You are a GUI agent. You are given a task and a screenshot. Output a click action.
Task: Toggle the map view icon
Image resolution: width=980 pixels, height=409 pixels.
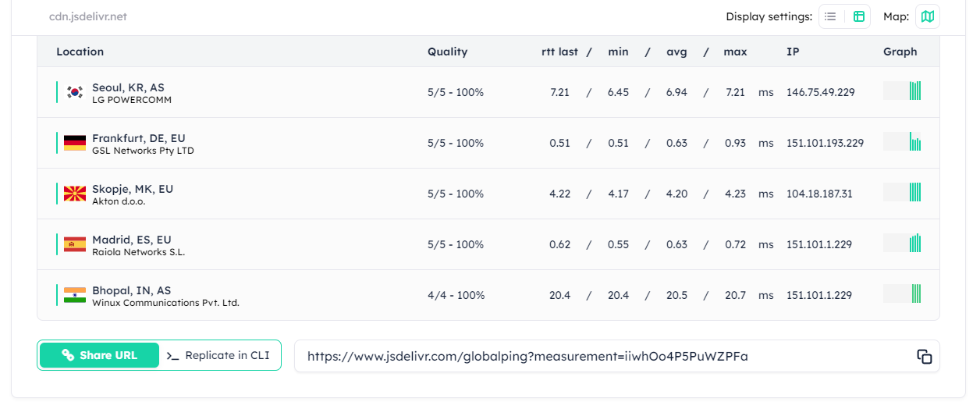pos(928,16)
